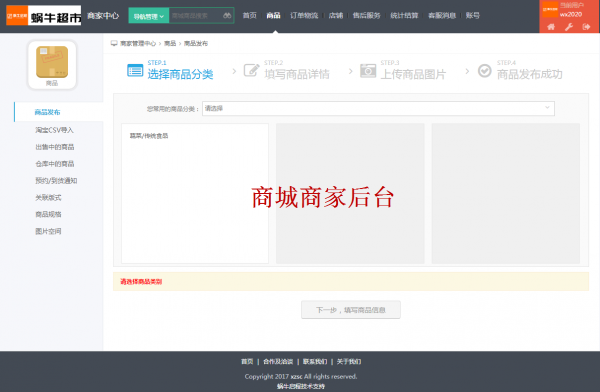
Task: Click footer 合作及洽谈 link
Action: tap(278, 361)
